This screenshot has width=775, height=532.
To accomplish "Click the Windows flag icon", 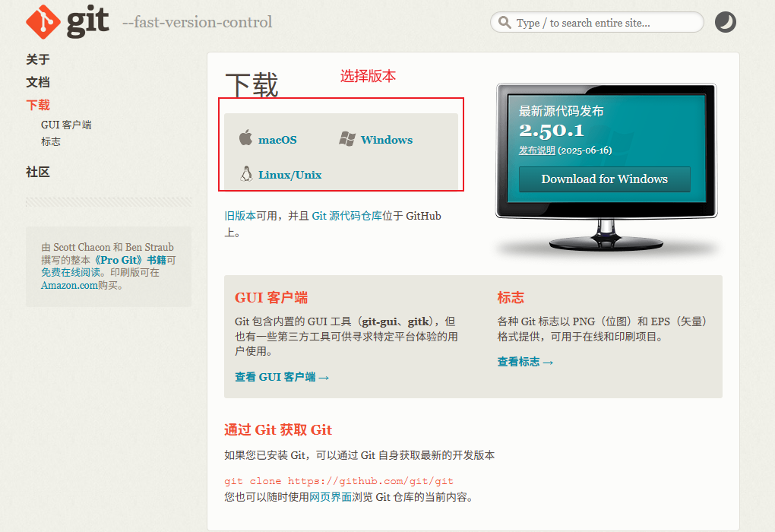I will click(347, 139).
